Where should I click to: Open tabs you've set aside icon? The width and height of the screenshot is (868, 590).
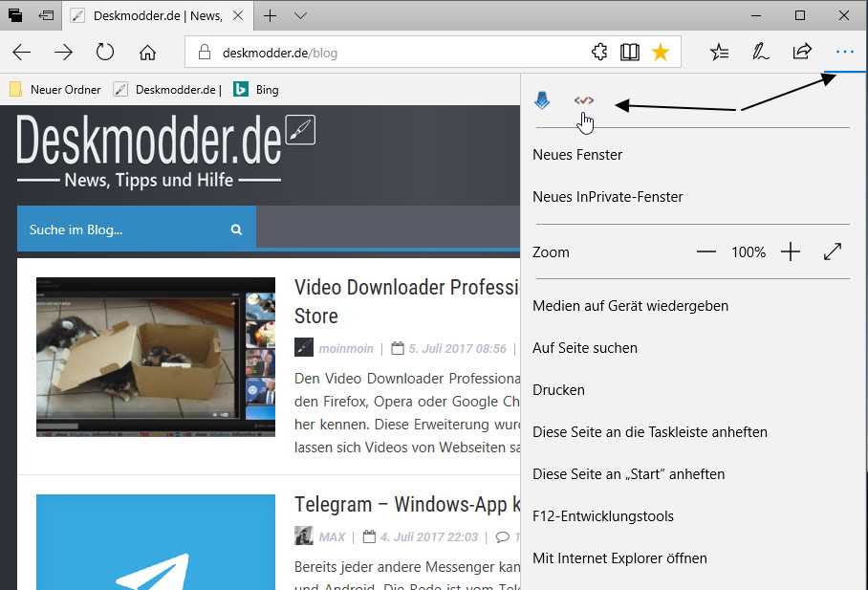point(15,15)
